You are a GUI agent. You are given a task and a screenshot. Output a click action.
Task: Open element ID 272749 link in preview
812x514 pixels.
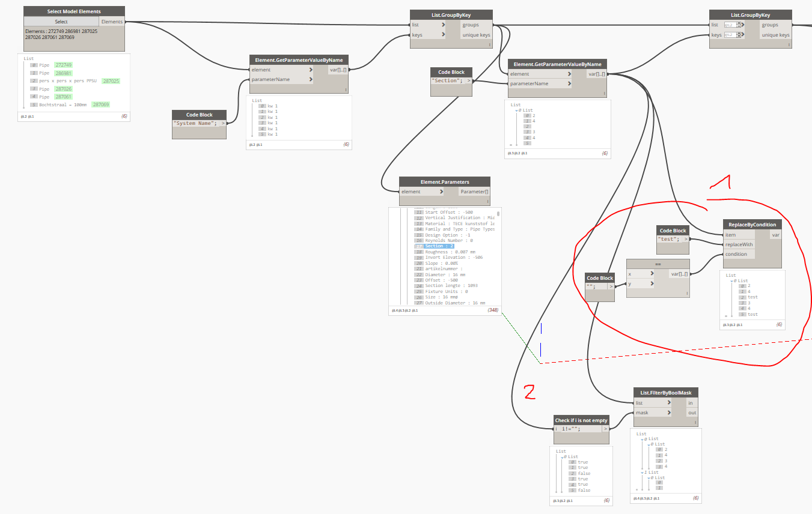tap(63, 65)
